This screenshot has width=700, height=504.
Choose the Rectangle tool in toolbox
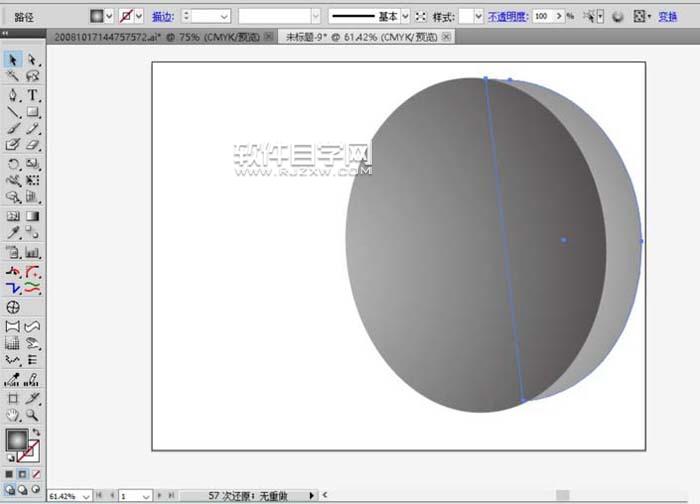(x=33, y=112)
